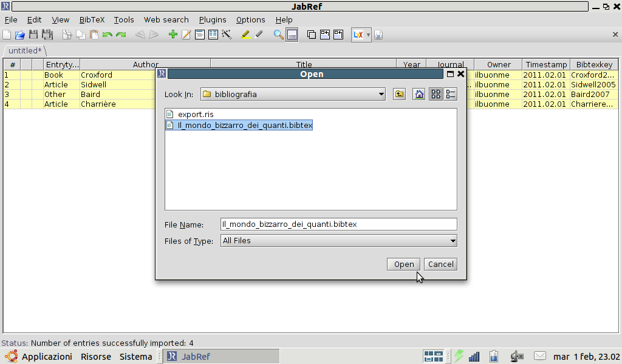Image resolution: width=622 pixels, height=364 pixels.
Task: Open the BibTeX menu
Action: (x=92, y=20)
